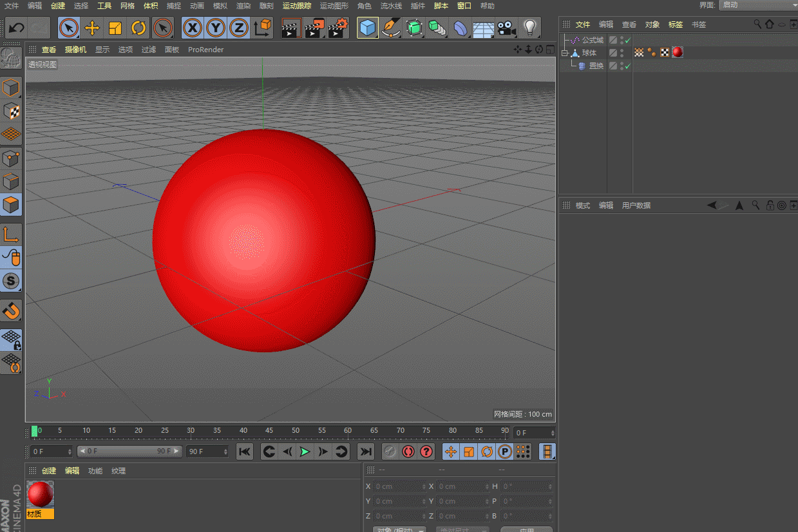Open the 运动图形 menu
This screenshot has height=532, width=798.
(x=334, y=6)
